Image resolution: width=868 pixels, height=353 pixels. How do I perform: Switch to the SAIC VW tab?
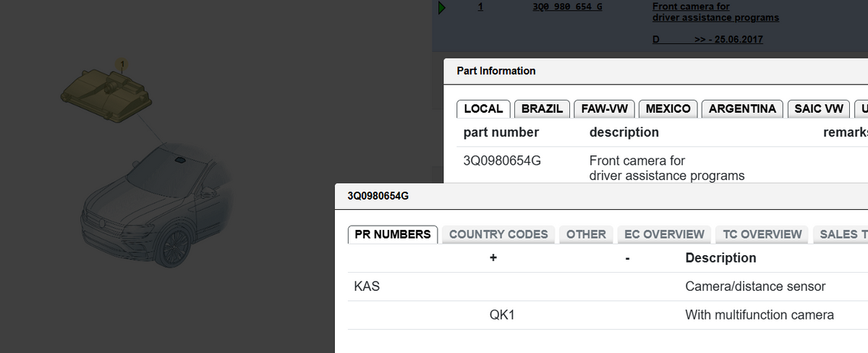819,109
